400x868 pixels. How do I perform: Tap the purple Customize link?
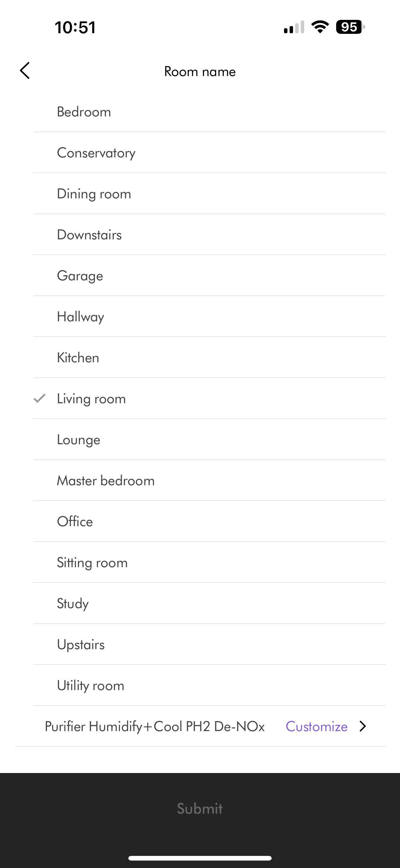(317, 726)
